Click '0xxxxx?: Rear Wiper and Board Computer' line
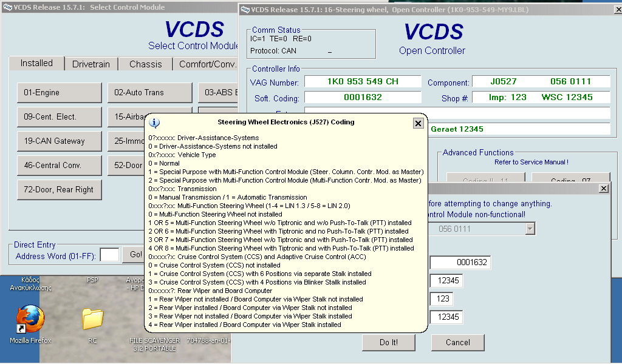The image size is (622, 364). click(x=210, y=291)
